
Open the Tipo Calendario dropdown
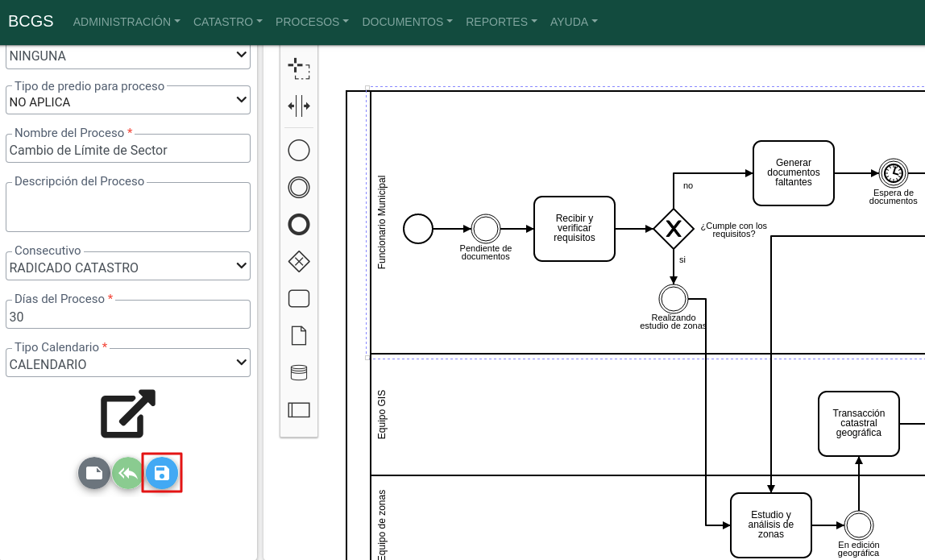(x=128, y=363)
